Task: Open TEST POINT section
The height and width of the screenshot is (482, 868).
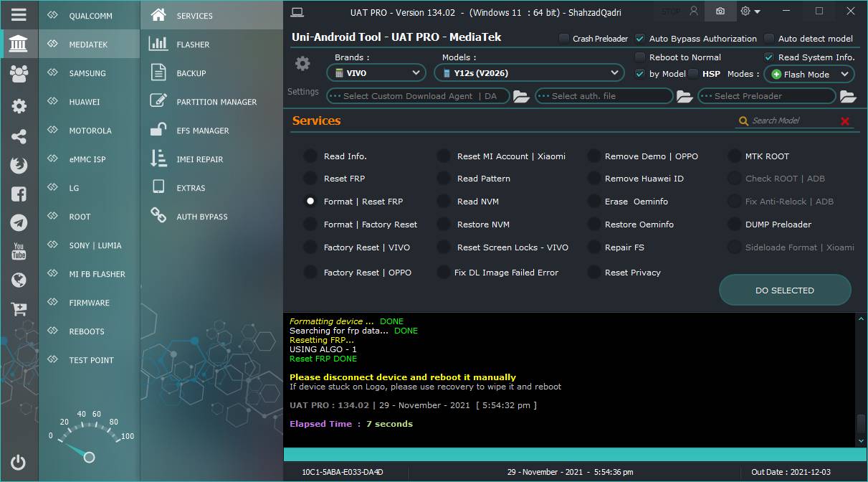Action: coord(90,360)
